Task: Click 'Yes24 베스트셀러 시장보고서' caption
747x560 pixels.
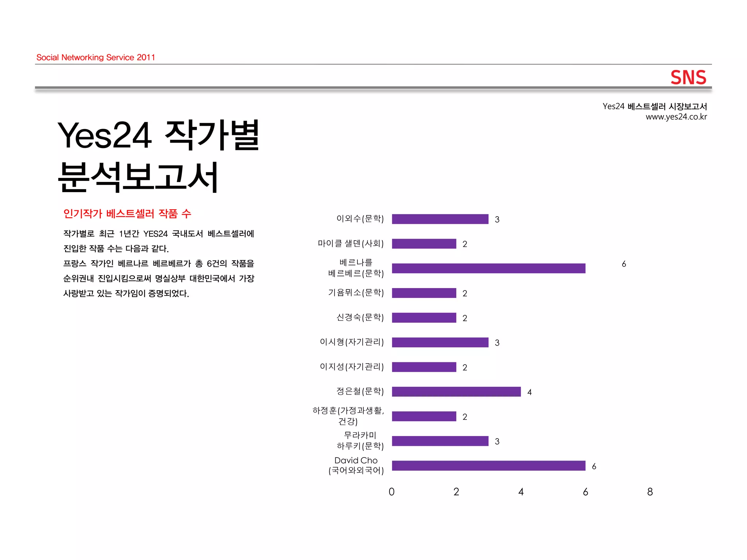Action: click(655, 106)
